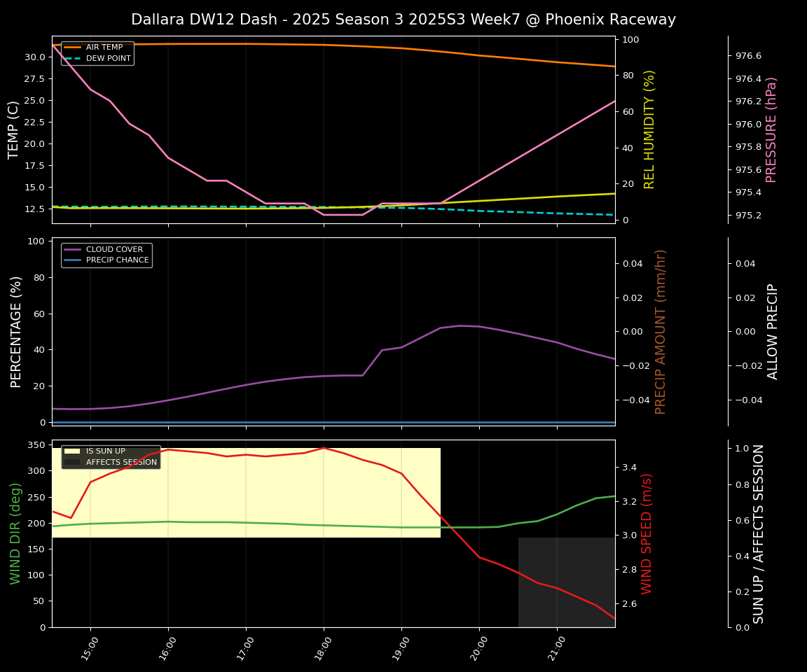The image size is (807, 672).
Task: Click the PRECIP AMOUNT (mm/hr) axis label
Action: (x=661, y=332)
